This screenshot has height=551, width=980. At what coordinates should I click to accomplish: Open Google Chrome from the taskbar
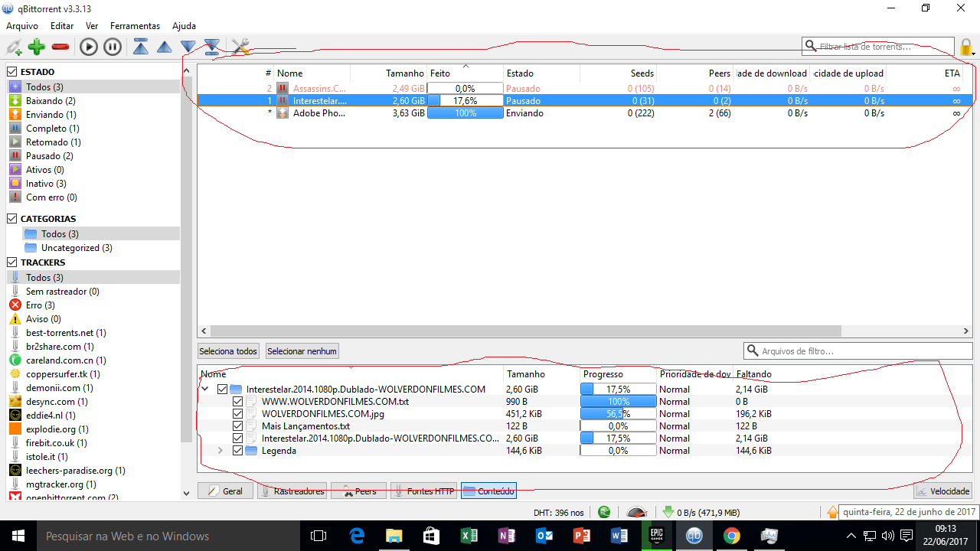pos(732,536)
